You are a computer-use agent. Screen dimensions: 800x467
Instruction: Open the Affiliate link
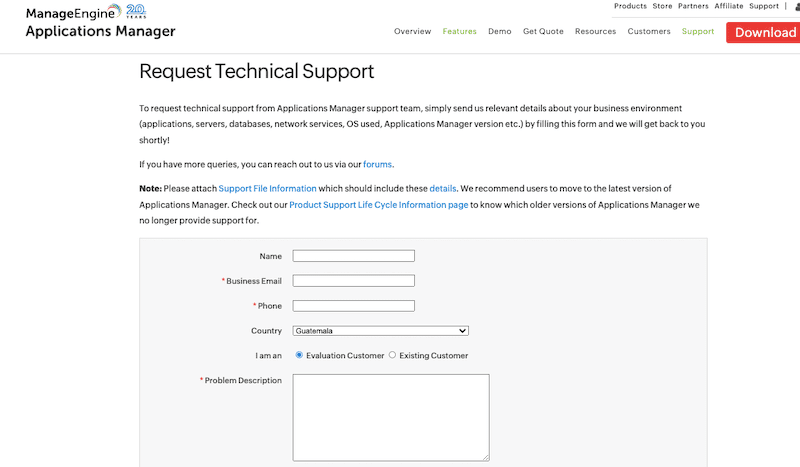click(729, 6)
